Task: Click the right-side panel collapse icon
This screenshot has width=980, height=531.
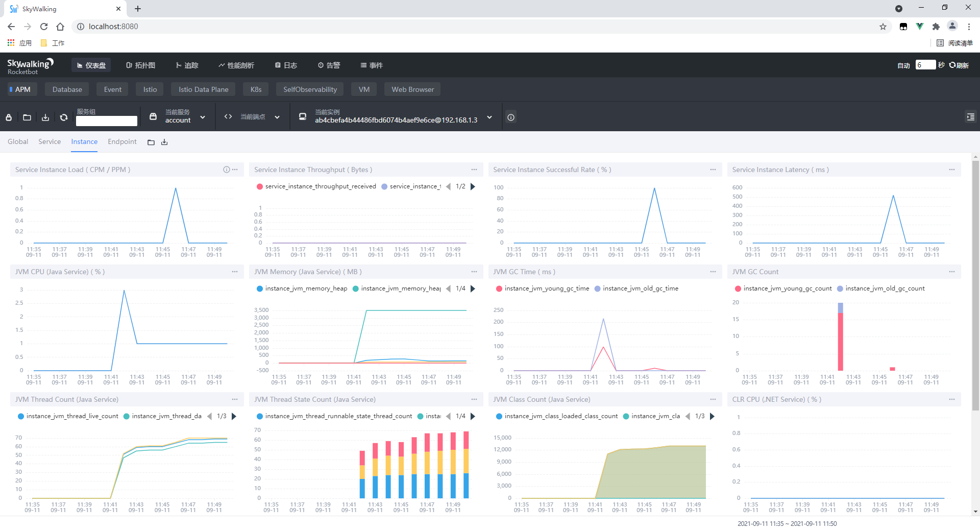Action: click(x=970, y=117)
